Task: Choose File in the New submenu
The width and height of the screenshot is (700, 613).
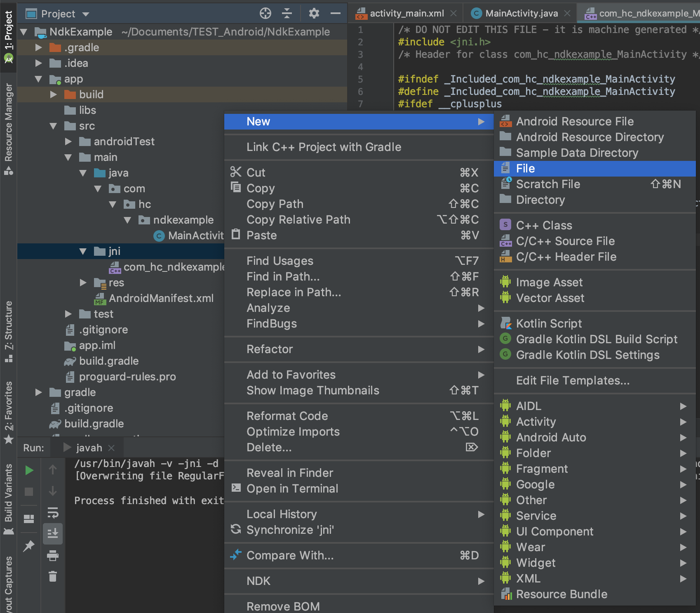Action: point(594,168)
